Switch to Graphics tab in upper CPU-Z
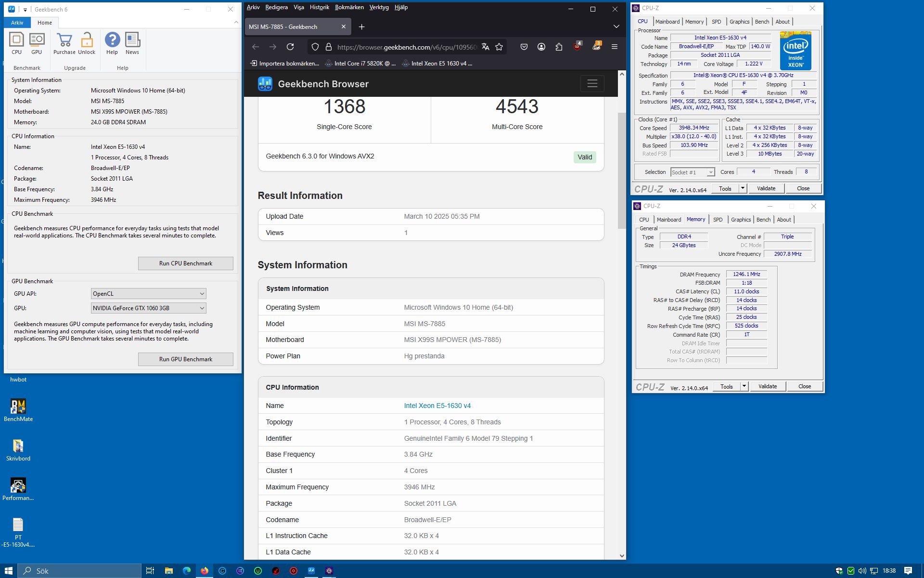Screen dimensions: 924x578 point(739,22)
